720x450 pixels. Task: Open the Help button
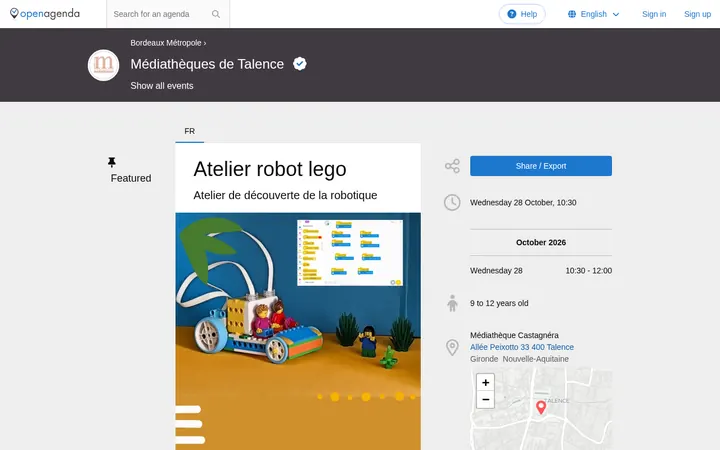coord(522,14)
